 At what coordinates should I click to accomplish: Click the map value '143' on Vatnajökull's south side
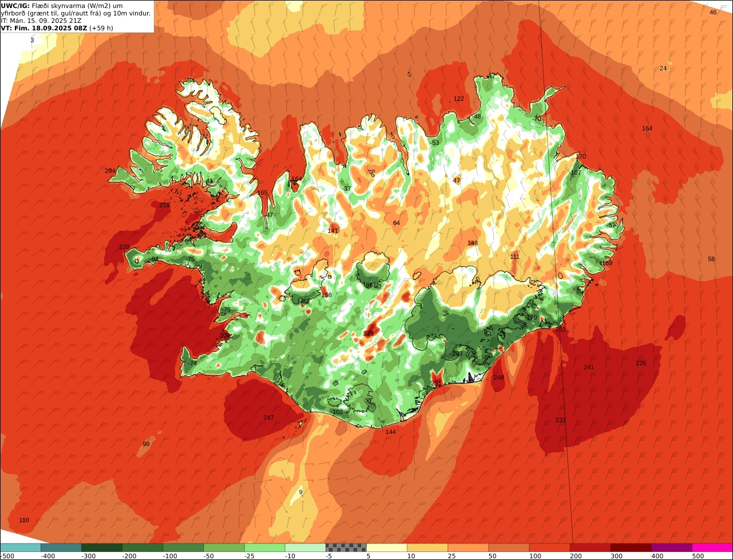[x=457, y=353]
